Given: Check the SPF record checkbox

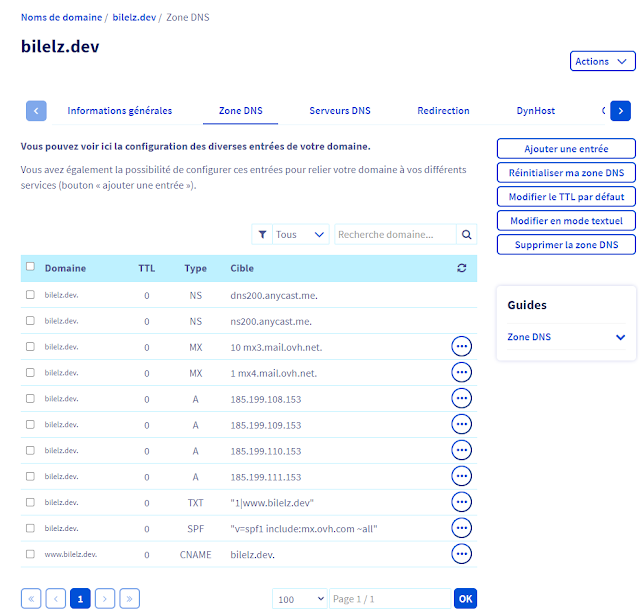Looking at the screenshot, I should [30, 528].
